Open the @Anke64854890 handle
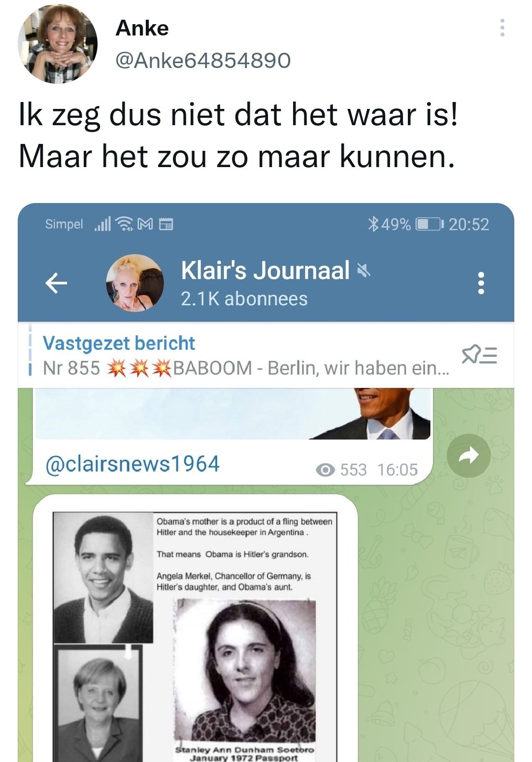Viewport: 532px width, 762px height. [202, 61]
